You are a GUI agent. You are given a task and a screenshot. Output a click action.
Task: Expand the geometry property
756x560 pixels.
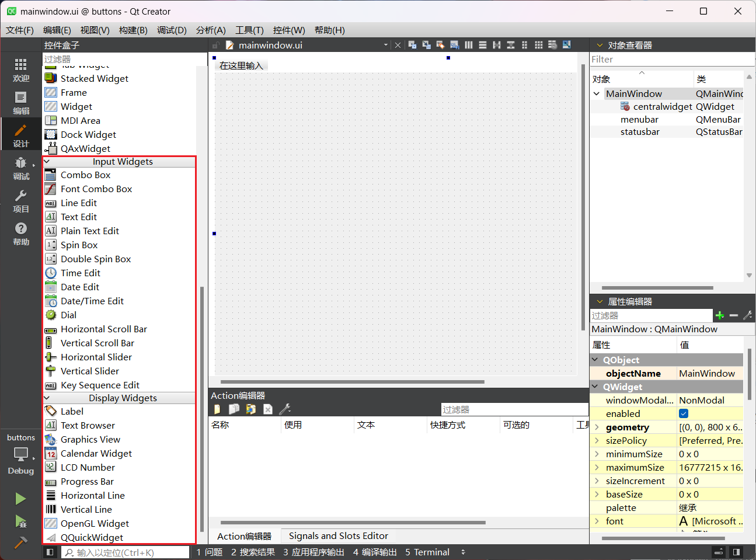[x=597, y=427]
